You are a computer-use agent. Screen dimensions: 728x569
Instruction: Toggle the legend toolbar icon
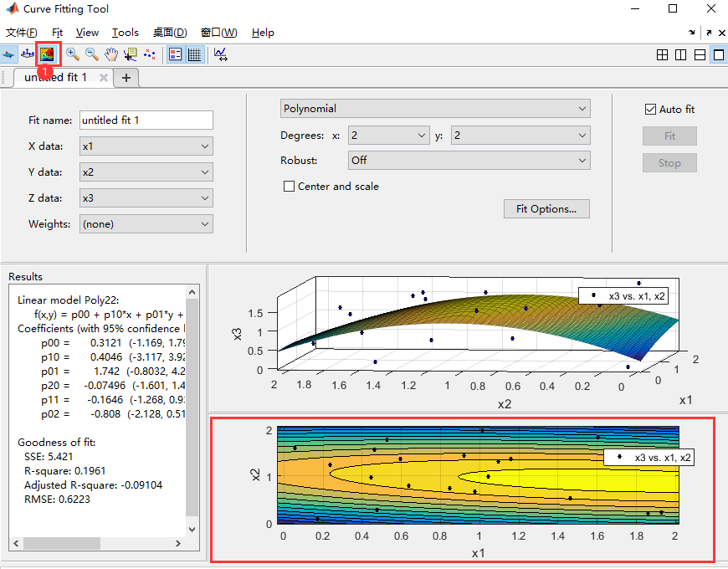(176, 54)
